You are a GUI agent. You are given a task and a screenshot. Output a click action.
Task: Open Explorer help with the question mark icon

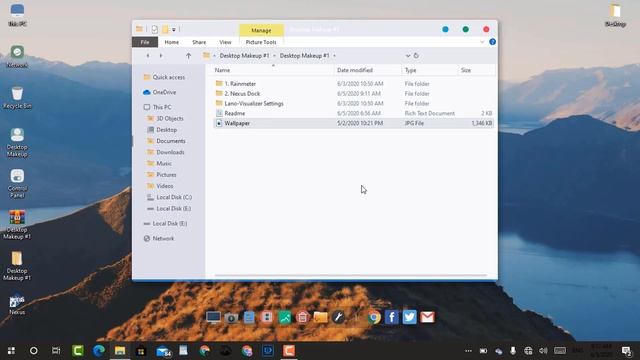pos(492,42)
